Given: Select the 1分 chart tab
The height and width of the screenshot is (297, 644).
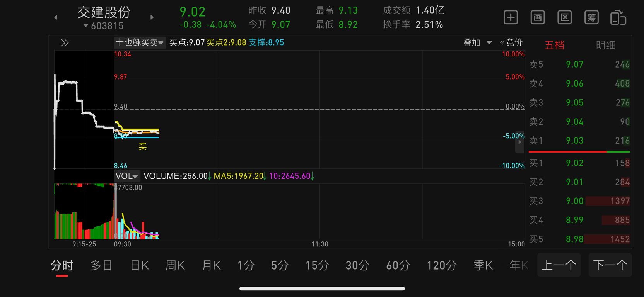Looking at the screenshot, I should point(246,266).
